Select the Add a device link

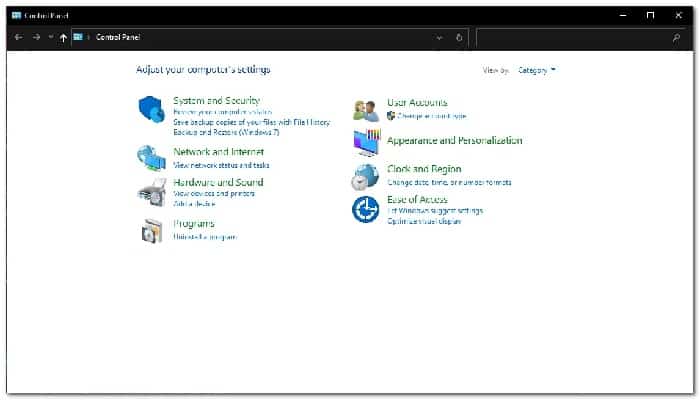[x=194, y=204]
